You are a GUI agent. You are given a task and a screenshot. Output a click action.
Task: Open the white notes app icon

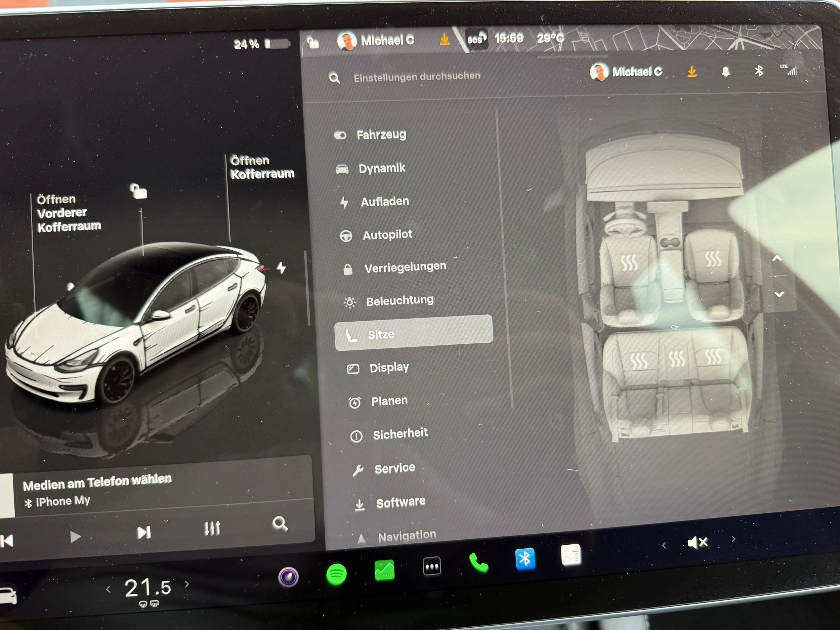(x=571, y=555)
